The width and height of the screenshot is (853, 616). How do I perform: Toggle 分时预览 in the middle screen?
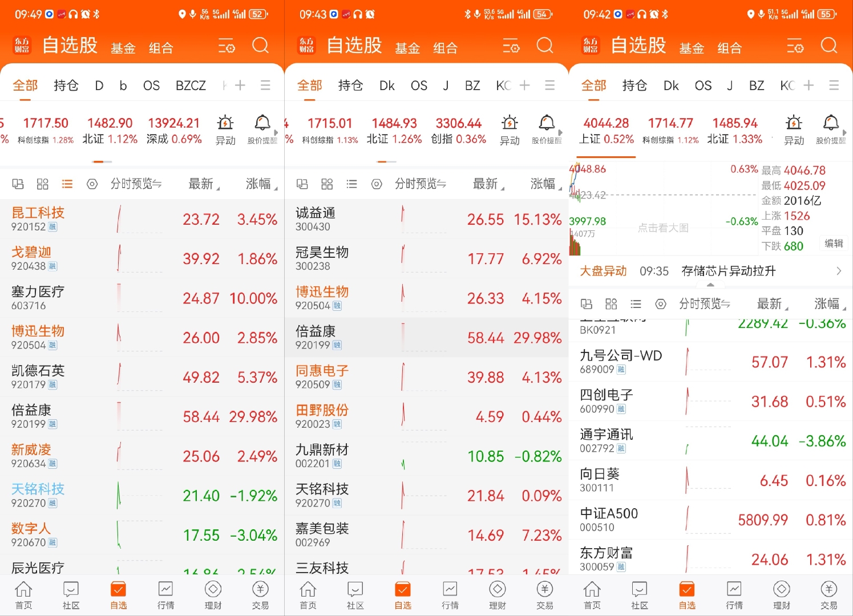421,184
